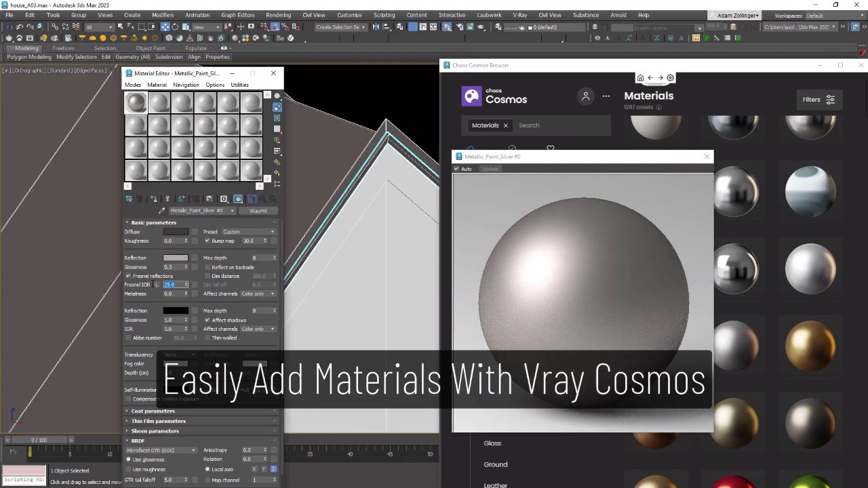Assign material to selection icon
Viewport: 868px width, 488px height.
(154, 199)
